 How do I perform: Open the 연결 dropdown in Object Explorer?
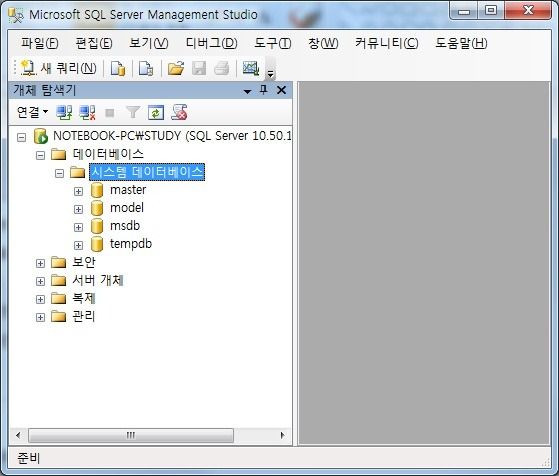coord(32,112)
